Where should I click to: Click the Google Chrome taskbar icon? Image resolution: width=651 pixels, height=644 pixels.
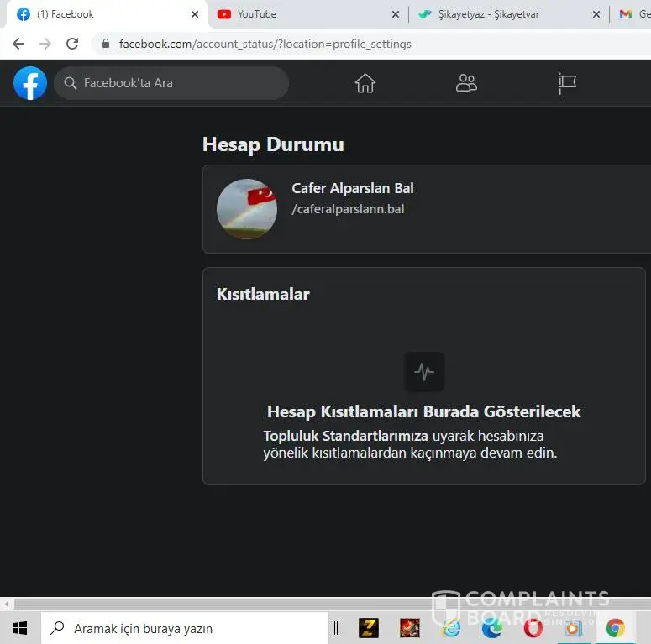(x=615, y=627)
